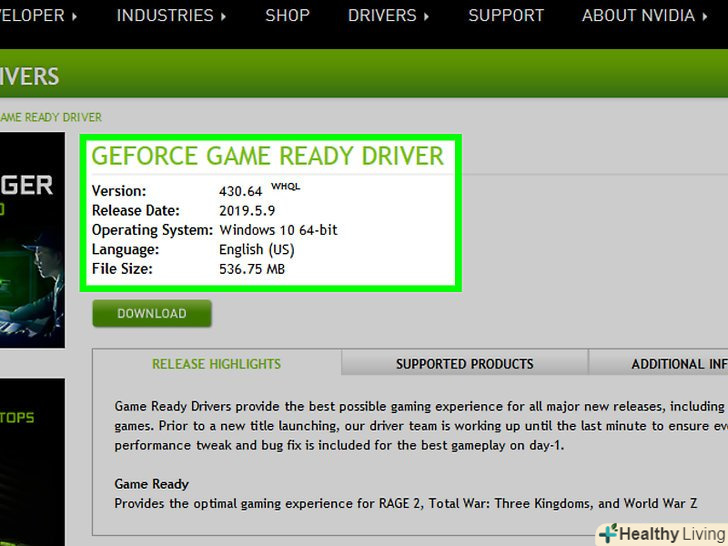The height and width of the screenshot is (546, 728).
Task: Click the Game Ready subheading text
Action: click(x=151, y=484)
